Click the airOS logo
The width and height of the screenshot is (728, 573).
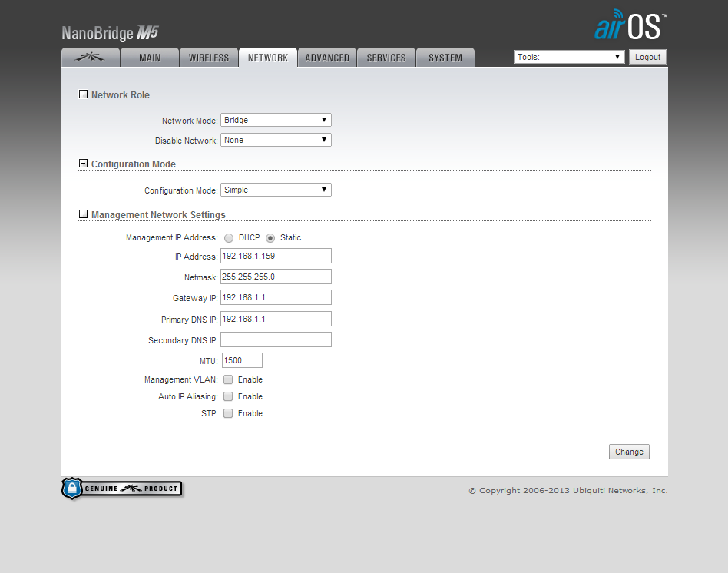[630, 25]
